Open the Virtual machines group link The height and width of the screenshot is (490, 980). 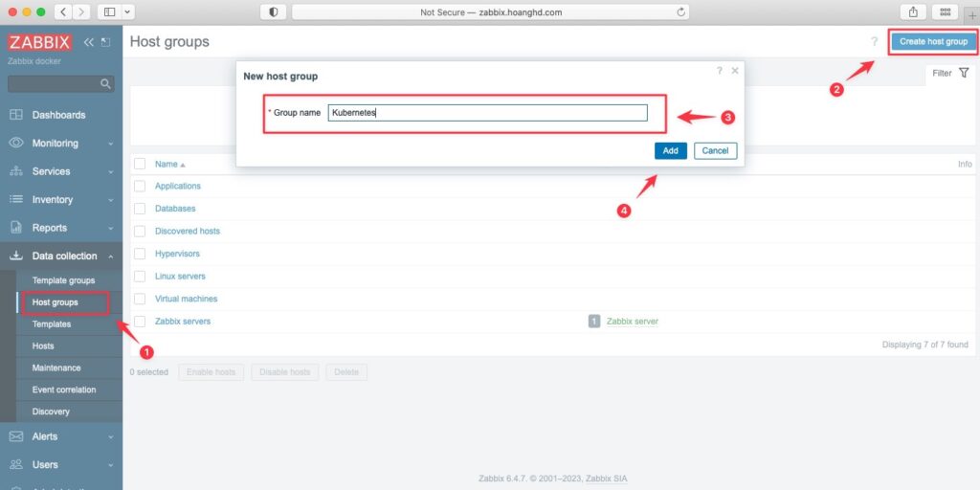coord(187,299)
